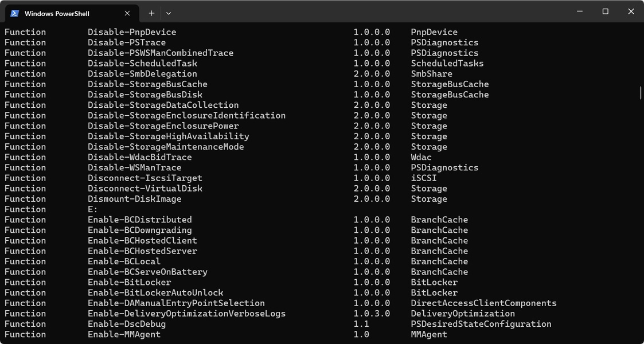Minimize the PowerShell window

click(579, 11)
